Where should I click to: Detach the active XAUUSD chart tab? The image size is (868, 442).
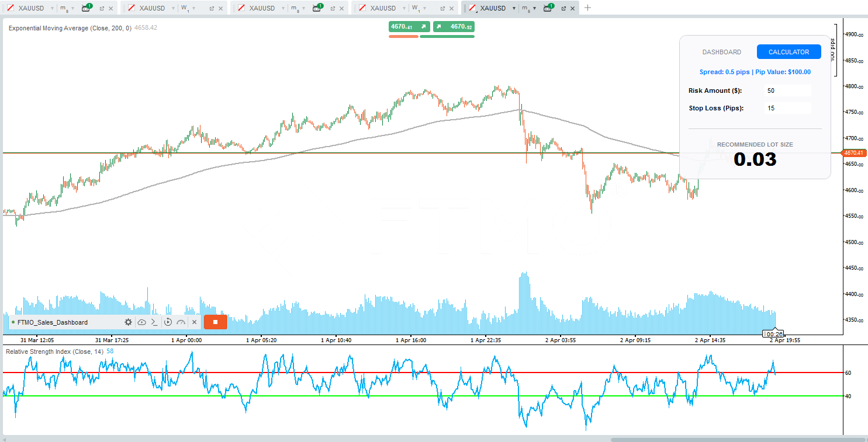[563, 8]
